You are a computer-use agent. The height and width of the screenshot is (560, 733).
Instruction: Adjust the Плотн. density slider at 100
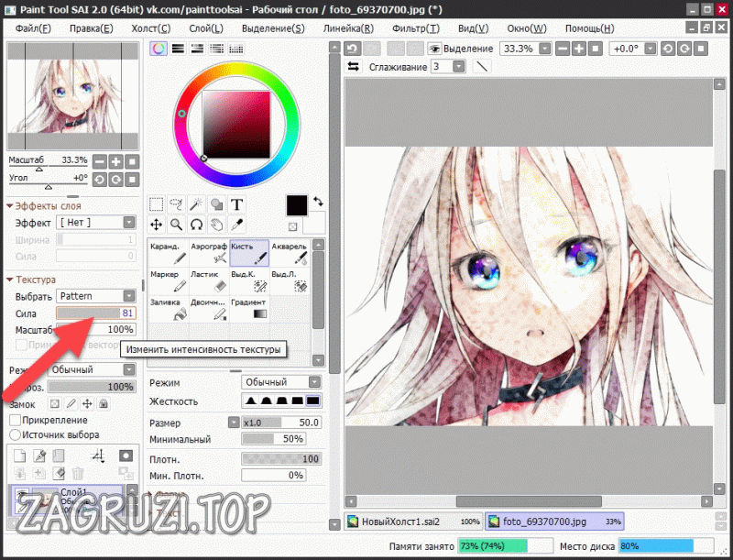point(281,459)
